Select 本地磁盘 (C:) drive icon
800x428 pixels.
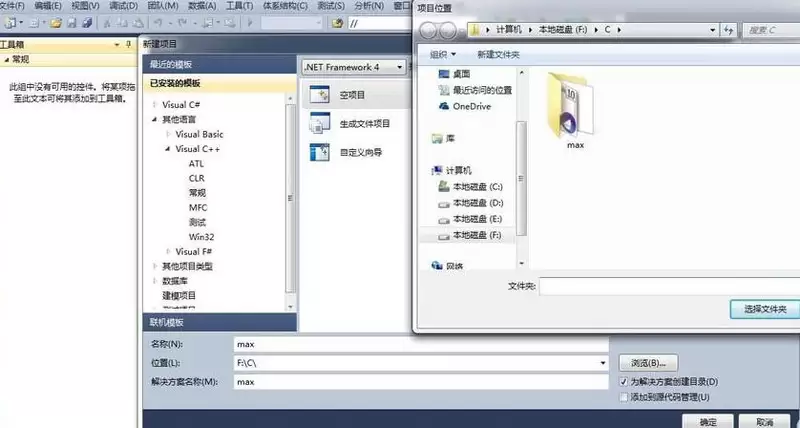point(444,187)
